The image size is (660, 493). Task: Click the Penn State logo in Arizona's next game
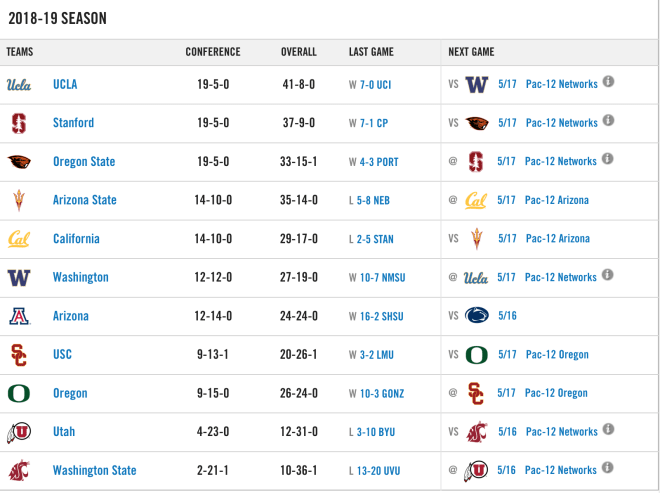(x=476, y=315)
